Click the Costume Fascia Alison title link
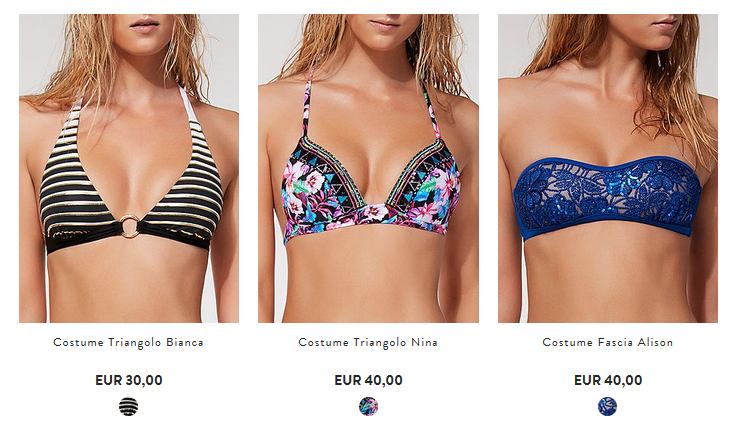Image resolution: width=742 pixels, height=439 pixels. pyautogui.click(x=608, y=342)
